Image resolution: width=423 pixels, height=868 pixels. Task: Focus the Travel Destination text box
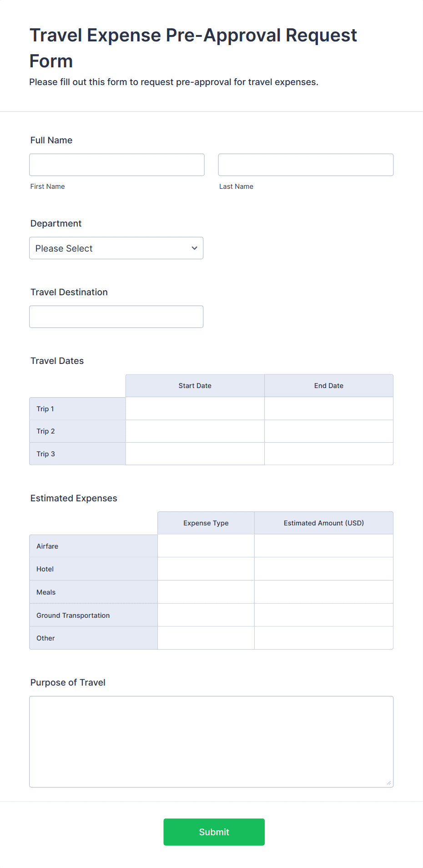(116, 317)
